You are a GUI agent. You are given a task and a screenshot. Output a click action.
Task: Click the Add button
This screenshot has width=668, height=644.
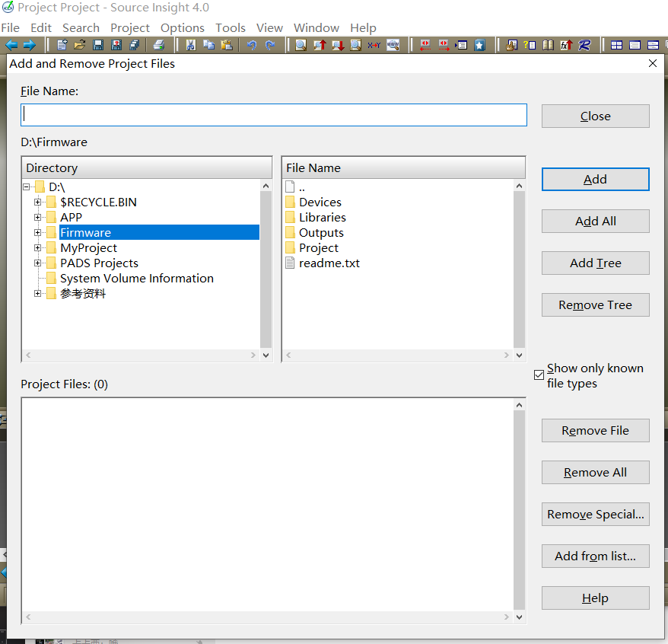(x=595, y=179)
